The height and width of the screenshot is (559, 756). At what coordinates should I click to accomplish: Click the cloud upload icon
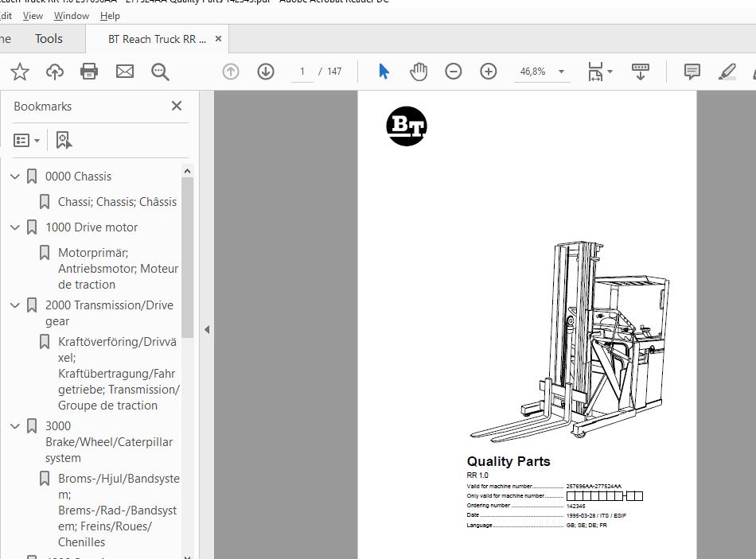pyautogui.click(x=55, y=72)
